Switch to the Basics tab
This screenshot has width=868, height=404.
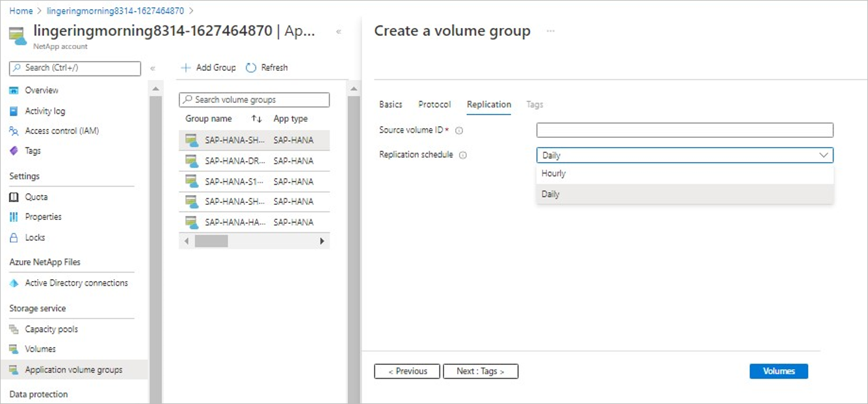click(391, 105)
